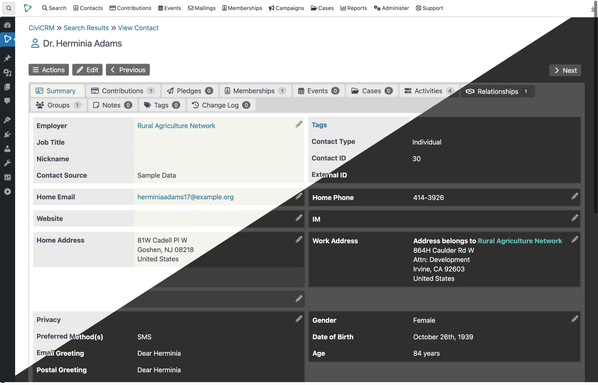Edit Website with pencil icon
The height and width of the screenshot is (385, 598).
pyautogui.click(x=299, y=218)
